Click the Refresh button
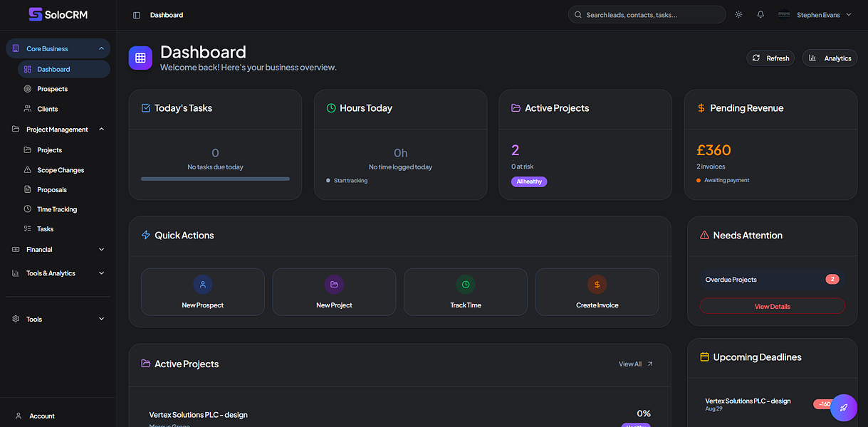 [771, 58]
